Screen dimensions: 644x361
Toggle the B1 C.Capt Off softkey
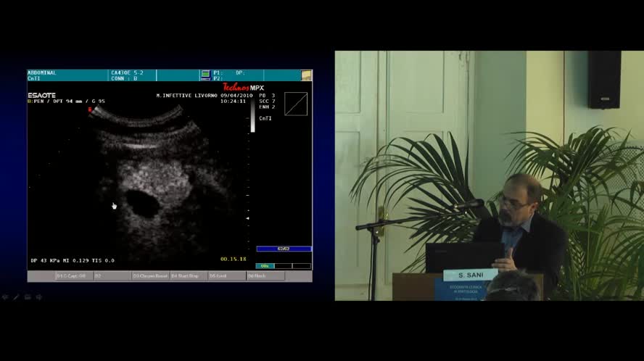click(x=74, y=276)
